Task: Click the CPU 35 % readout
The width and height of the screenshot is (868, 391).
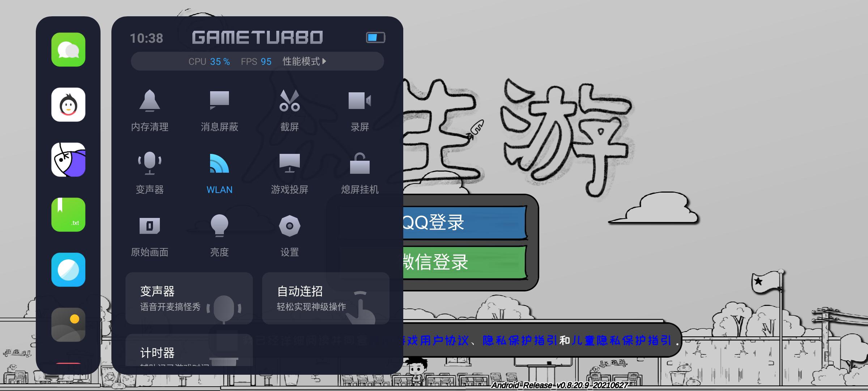Action: click(x=209, y=62)
